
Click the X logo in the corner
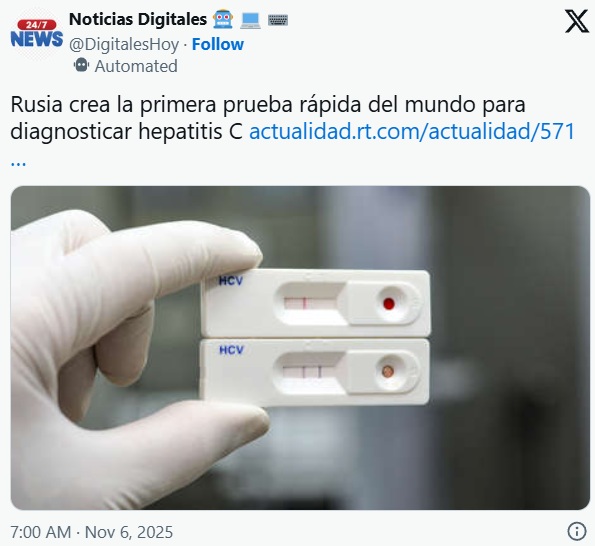coord(577,22)
